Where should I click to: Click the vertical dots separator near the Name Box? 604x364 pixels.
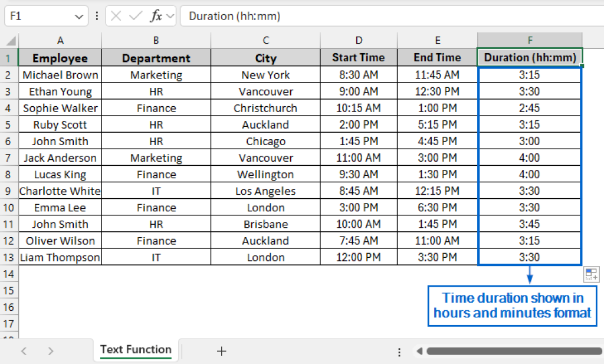coord(97,16)
